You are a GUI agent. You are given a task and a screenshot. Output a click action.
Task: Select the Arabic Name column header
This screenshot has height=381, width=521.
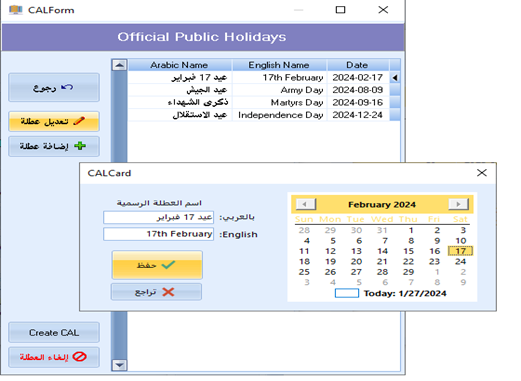pyautogui.click(x=180, y=65)
